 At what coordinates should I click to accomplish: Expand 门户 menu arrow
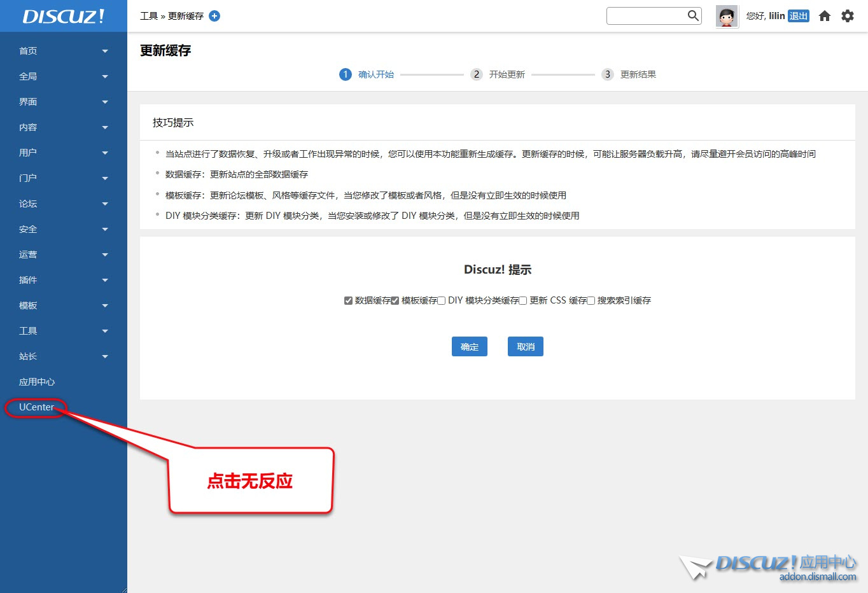coord(105,178)
